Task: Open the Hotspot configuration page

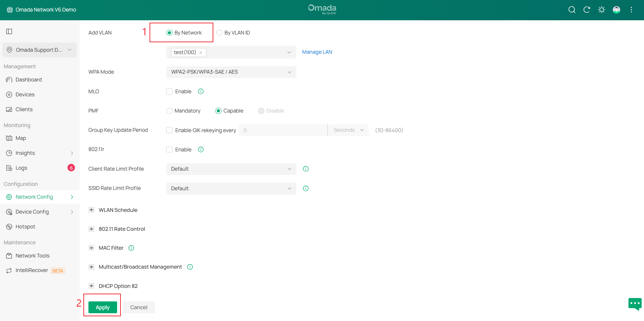Action: coord(25,226)
